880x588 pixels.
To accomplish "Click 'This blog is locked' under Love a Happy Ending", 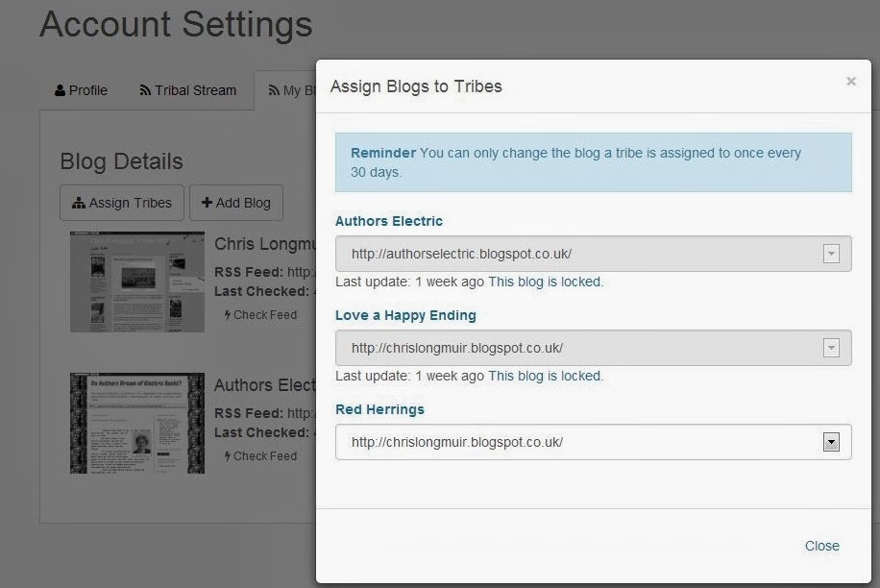I will coord(546,376).
